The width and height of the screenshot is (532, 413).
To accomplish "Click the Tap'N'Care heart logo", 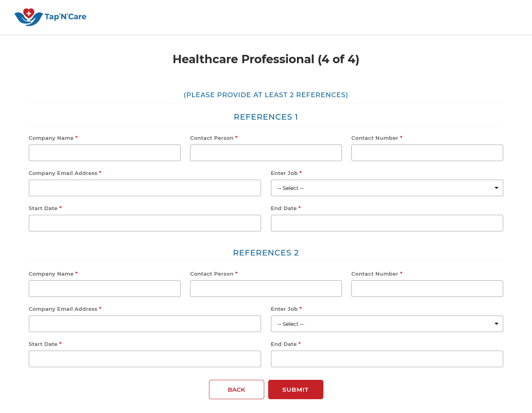I will [28, 17].
